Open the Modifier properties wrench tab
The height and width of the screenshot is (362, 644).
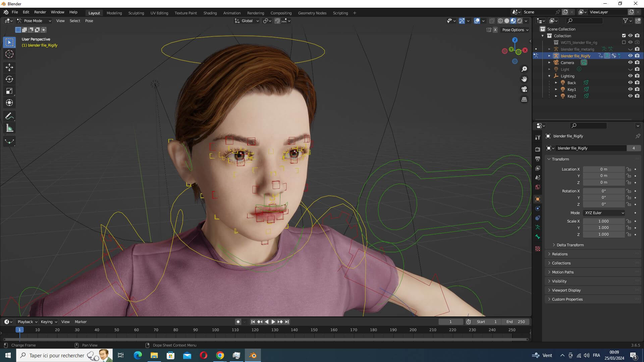coord(538,137)
